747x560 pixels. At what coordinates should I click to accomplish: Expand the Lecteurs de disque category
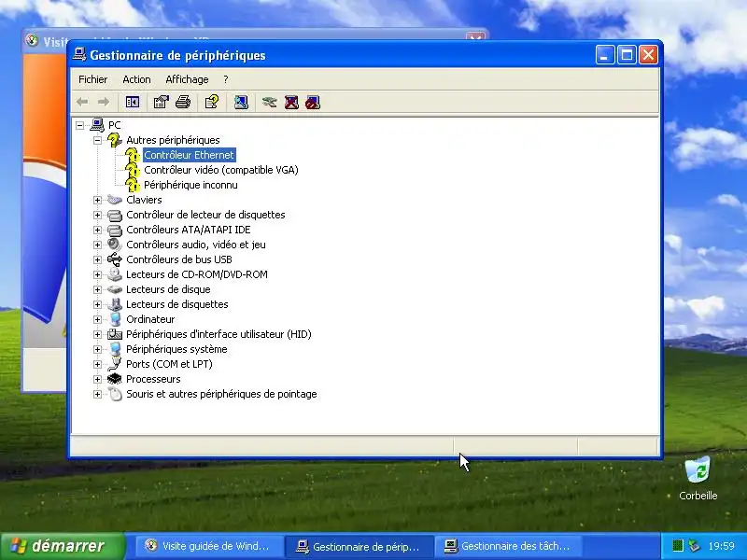coord(98,289)
